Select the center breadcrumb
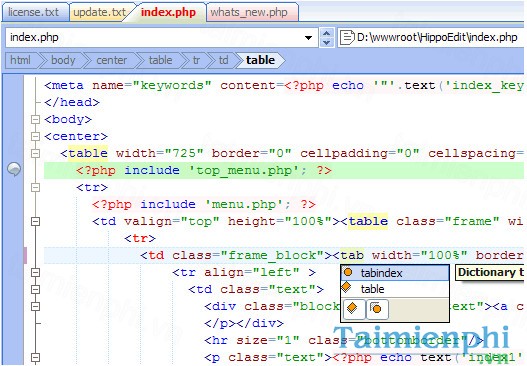527x366 pixels. [111, 60]
